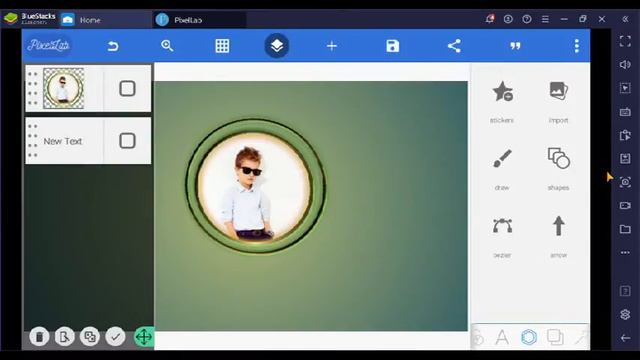The image size is (640, 360).
Task: Duplicate layer using the copy icon
Action: click(90, 337)
